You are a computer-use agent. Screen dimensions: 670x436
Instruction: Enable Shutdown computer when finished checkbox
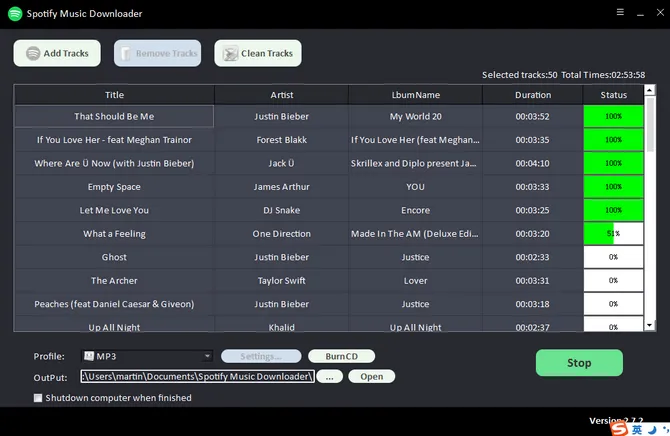click(x=38, y=398)
